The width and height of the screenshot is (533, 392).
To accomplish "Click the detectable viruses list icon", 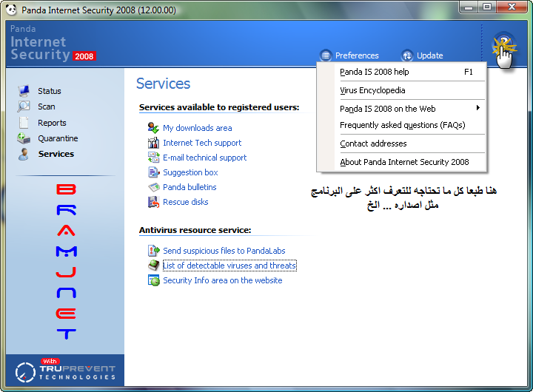I will click(153, 266).
